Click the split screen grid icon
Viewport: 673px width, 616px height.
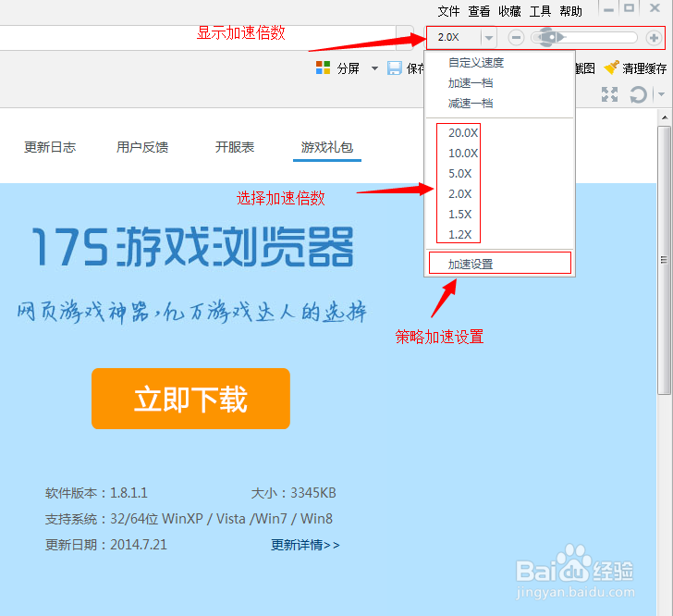pos(323,68)
